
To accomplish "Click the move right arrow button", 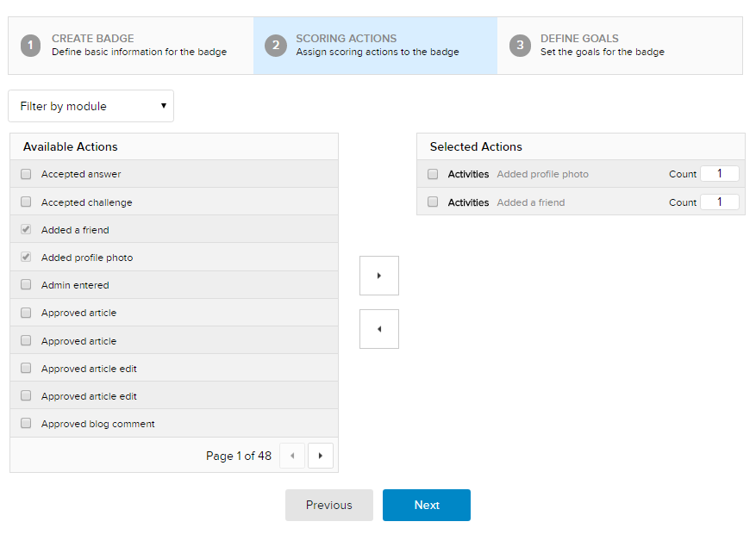I will pyautogui.click(x=379, y=276).
